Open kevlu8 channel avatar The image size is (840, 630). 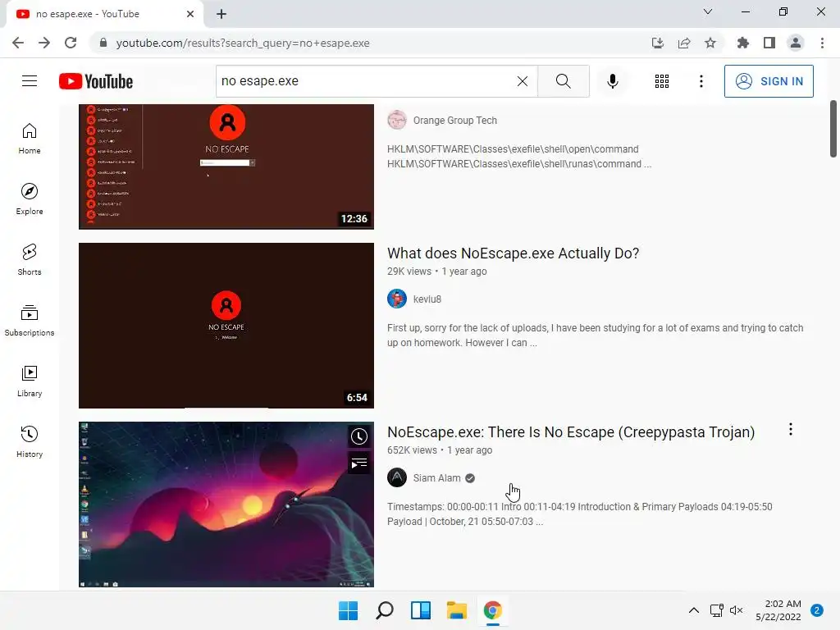pos(397,299)
